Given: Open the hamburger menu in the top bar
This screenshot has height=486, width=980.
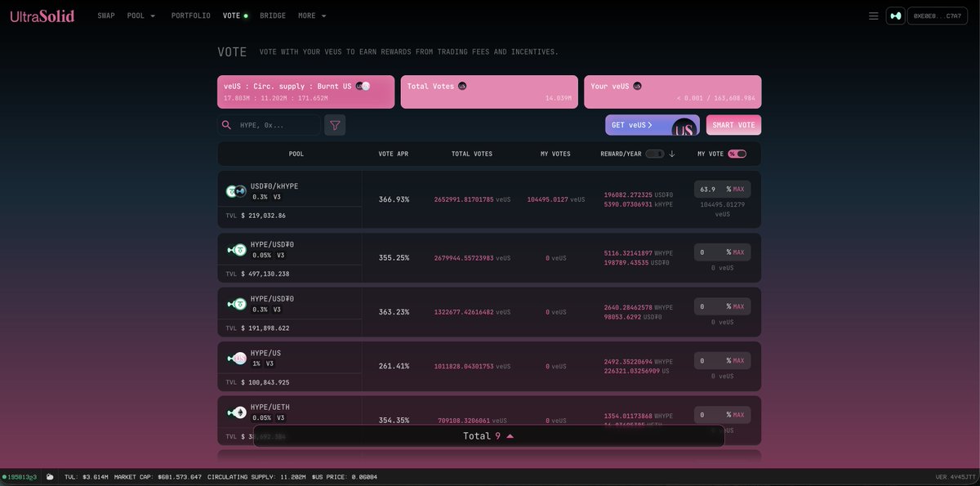Looking at the screenshot, I should (x=873, y=15).
